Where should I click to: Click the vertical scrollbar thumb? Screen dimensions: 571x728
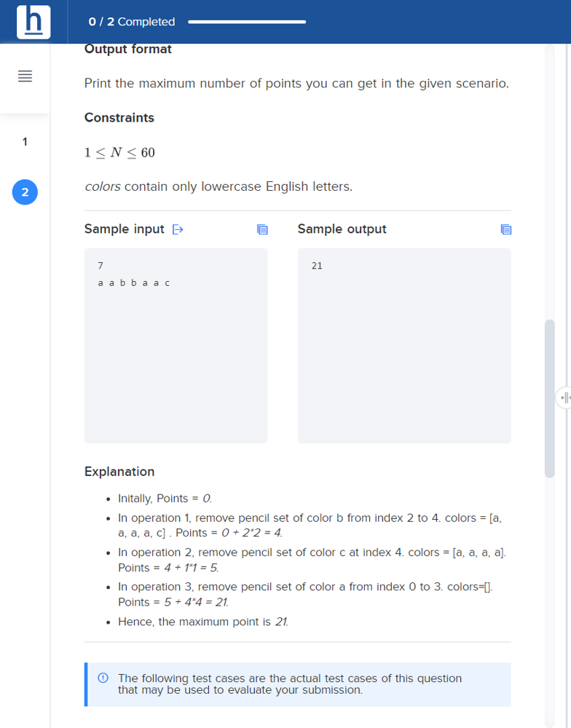click(x=550, y=398)
